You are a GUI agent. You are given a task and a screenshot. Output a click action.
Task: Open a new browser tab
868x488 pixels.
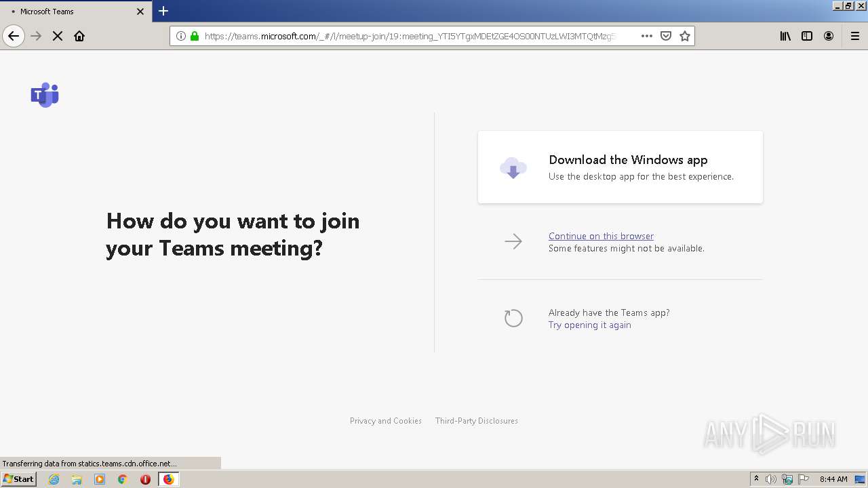point(163,11)
